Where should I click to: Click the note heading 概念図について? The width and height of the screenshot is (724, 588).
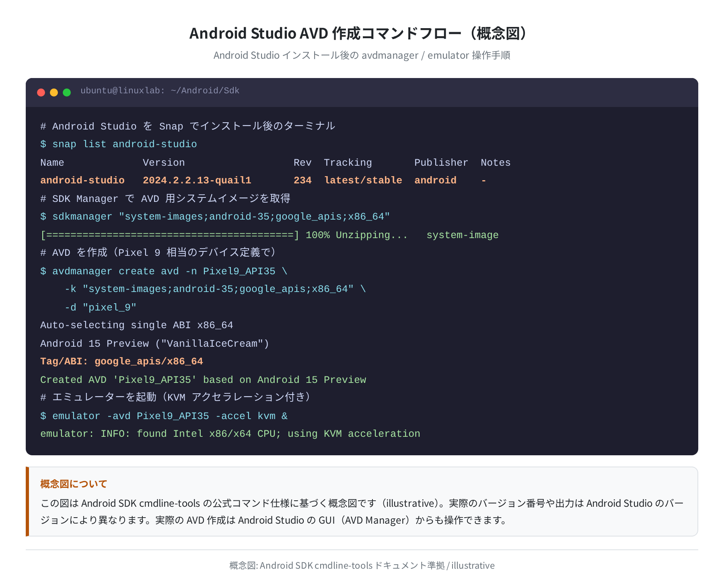pyautogui.click(x=74, y=484)
